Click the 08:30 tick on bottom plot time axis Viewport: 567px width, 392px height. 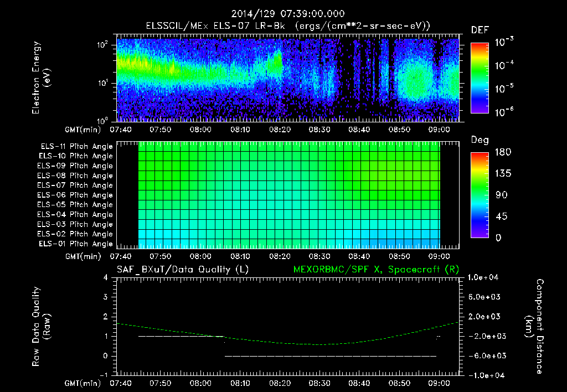(x=319, y=383)
